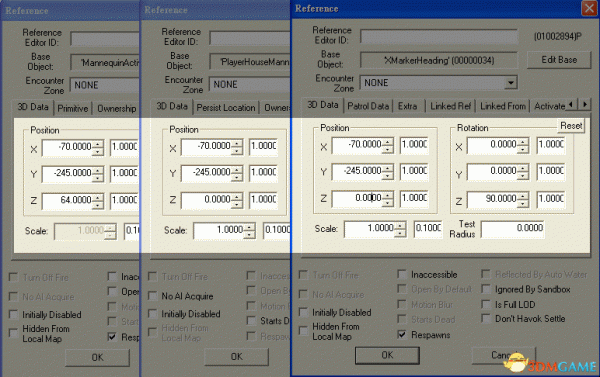600x377 pixels.
Task: Toggle the Respawns checkbox in right dialog
Action: point(402,335)
